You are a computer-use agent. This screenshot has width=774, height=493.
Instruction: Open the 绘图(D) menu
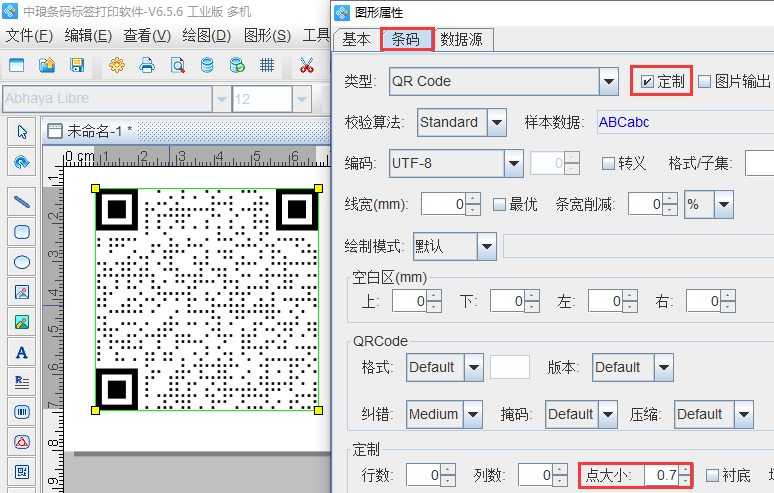pyautogui.click(x=207, y=36)
